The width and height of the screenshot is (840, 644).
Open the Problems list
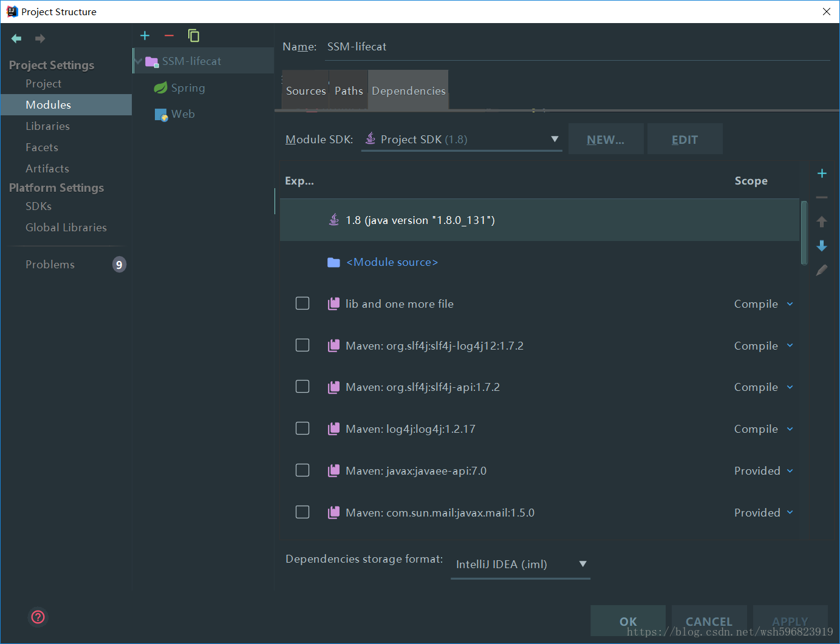click(x=50, y=265)
